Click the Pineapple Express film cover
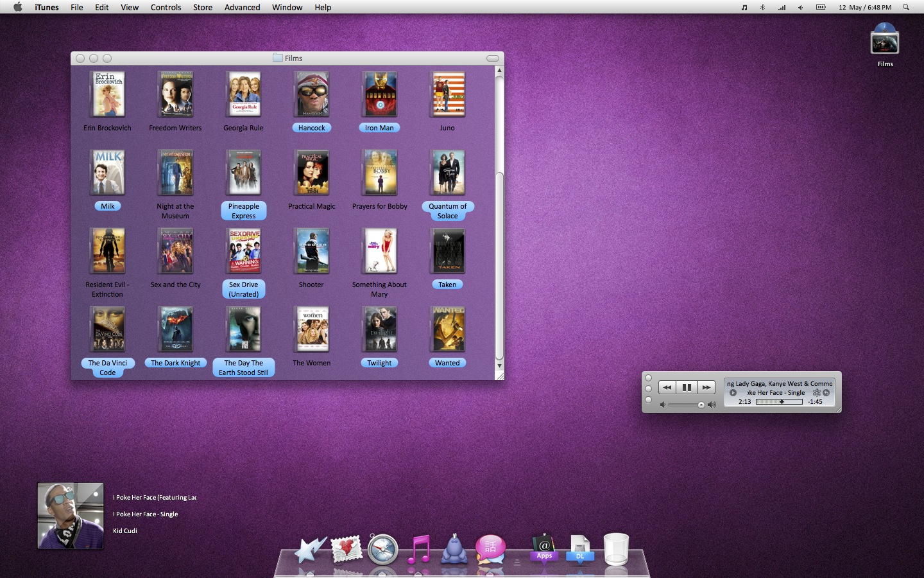The image size is (924, 578). coord(244,173)
